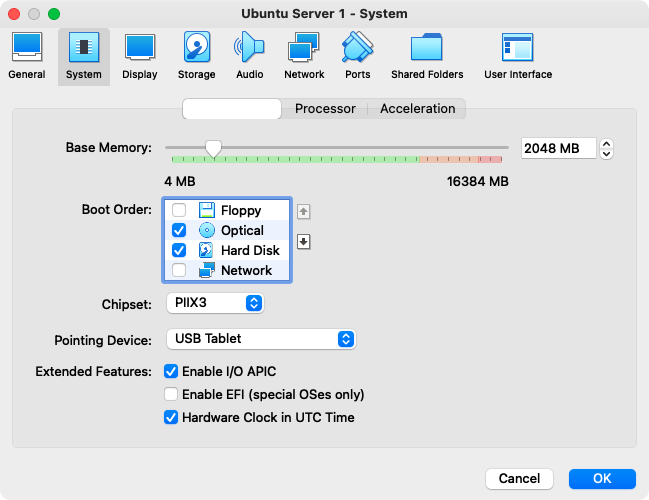This screenshot has width=649, height=500.
Task: Uncheck Enable I/O APIC
Action: tap(171, 371)
